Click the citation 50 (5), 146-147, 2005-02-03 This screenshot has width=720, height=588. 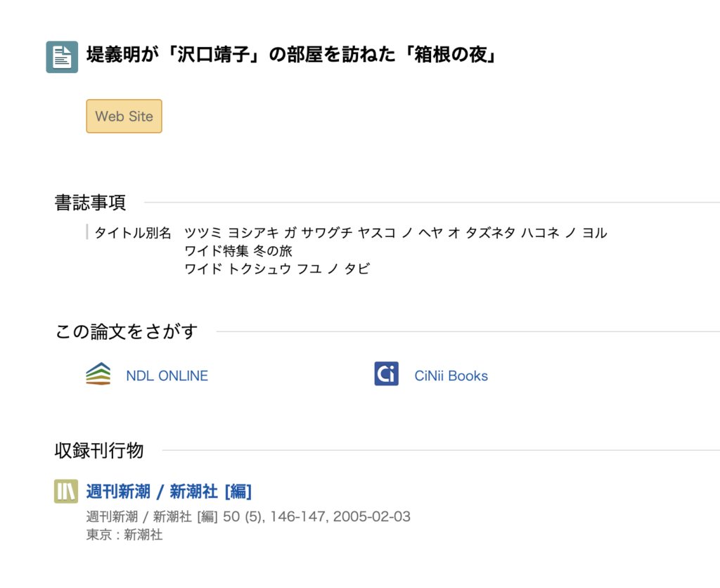[317, 517]
